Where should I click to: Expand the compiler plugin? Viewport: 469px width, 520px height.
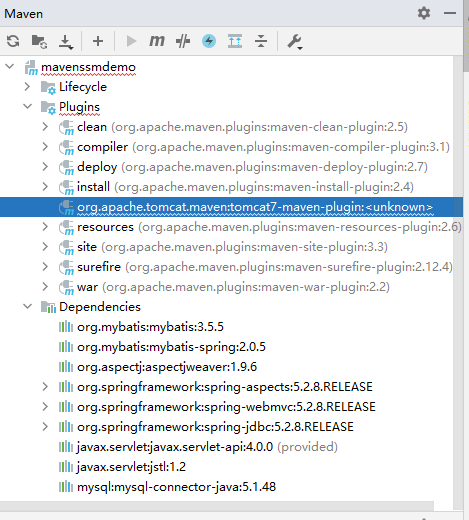45,147
